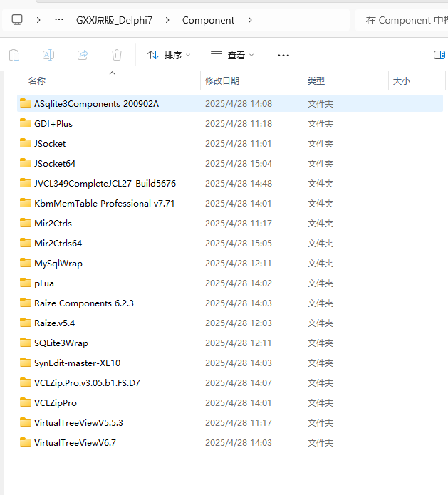Select the pLua folder name

pyautogui.click(x=44, y=283)
